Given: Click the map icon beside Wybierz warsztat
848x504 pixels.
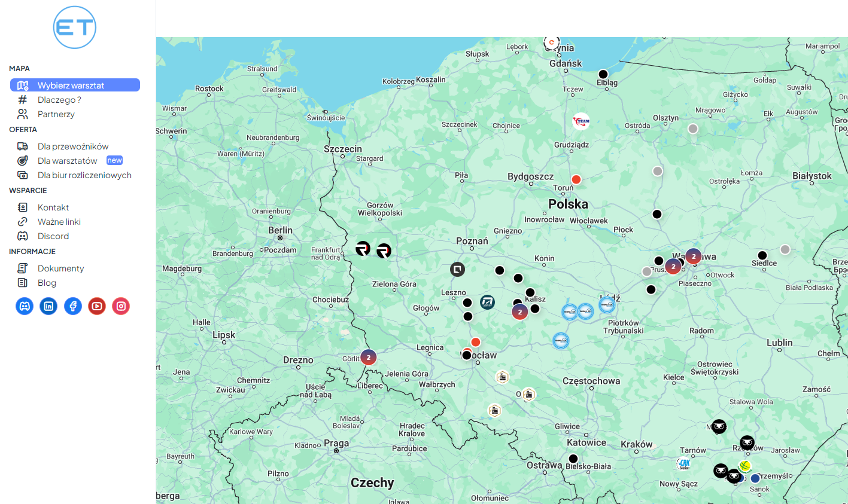Looking at the screenshot, I should 23,85.
